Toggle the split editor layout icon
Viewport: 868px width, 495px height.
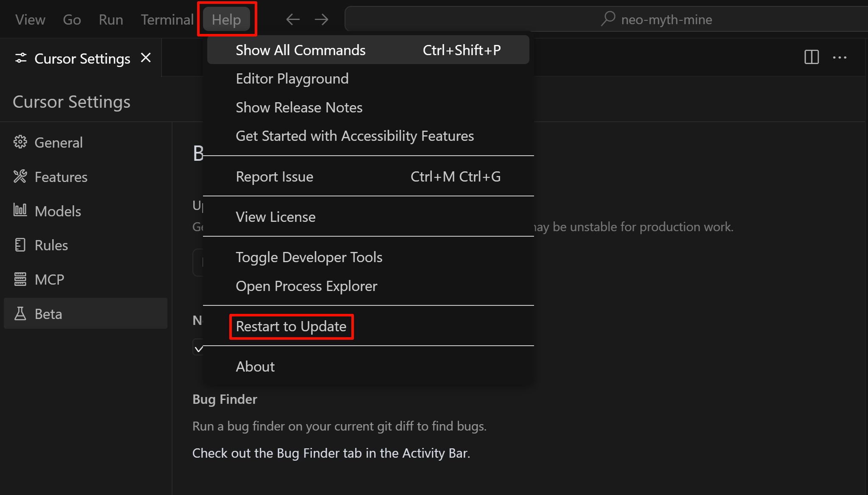click(811, 57)
